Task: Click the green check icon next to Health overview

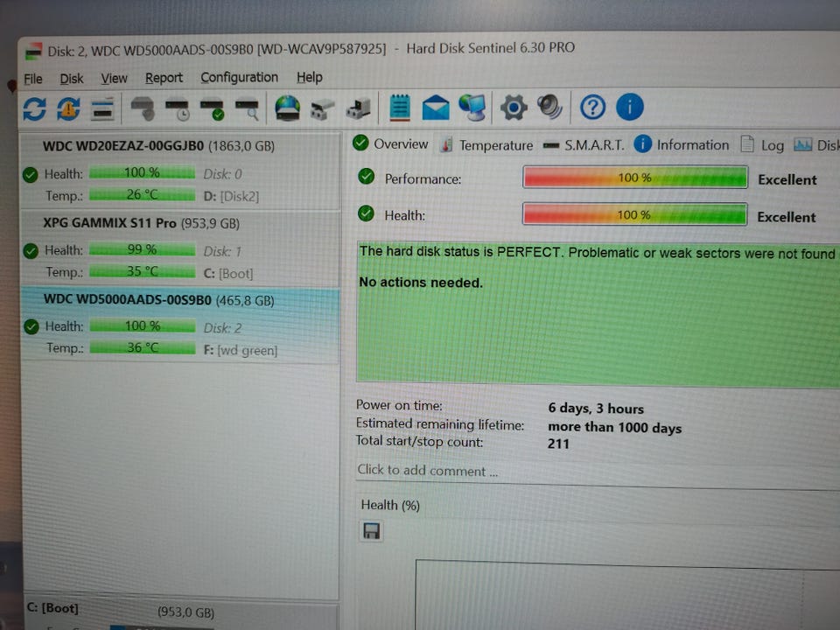Action: tap(366, 213)
